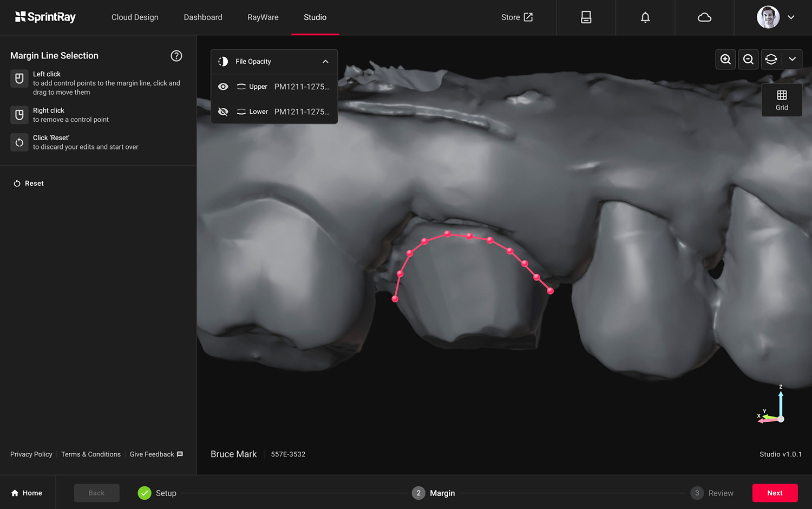The image size is (812, 509).
Task: Select the Studio tab
Action: (x=315, y=17)
